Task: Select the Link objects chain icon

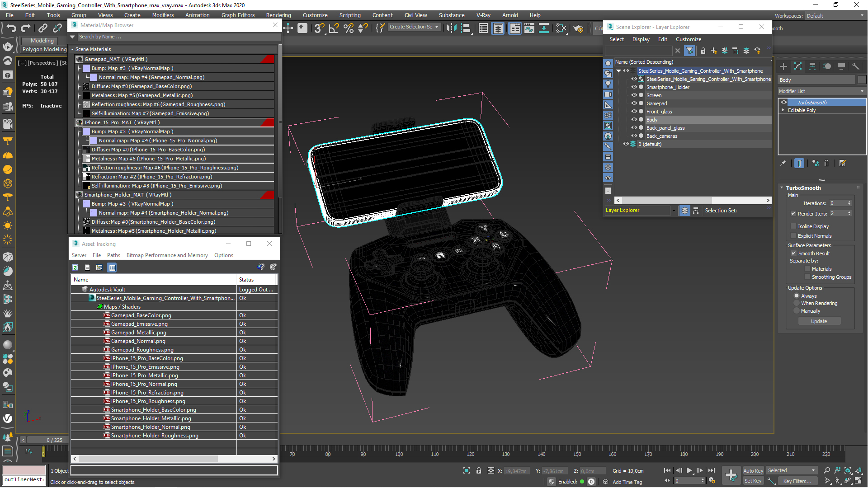Action: (x=43, y=28)
